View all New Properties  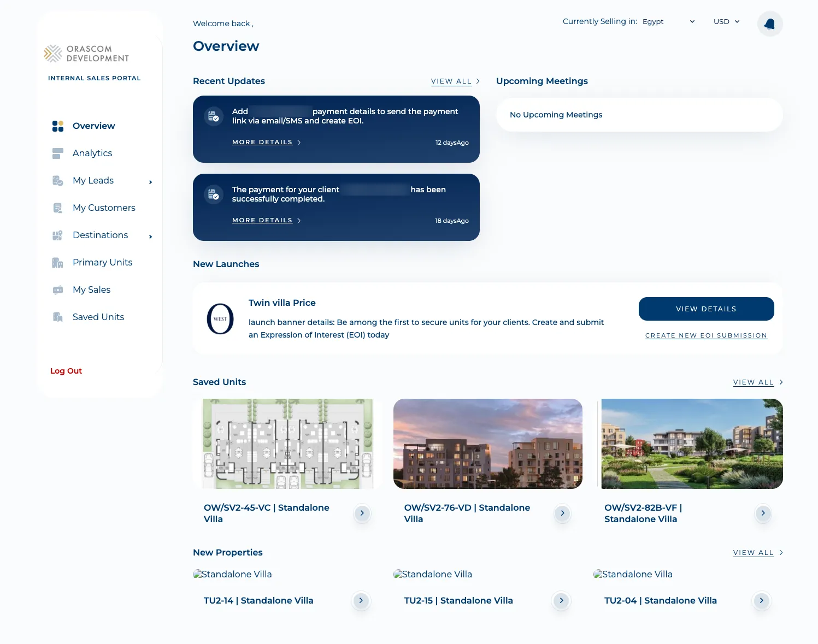click(x=758, y=553)
